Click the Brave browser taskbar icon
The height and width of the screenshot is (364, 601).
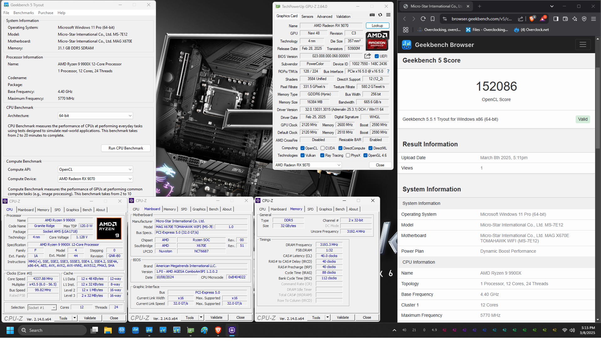coord(218,330)
